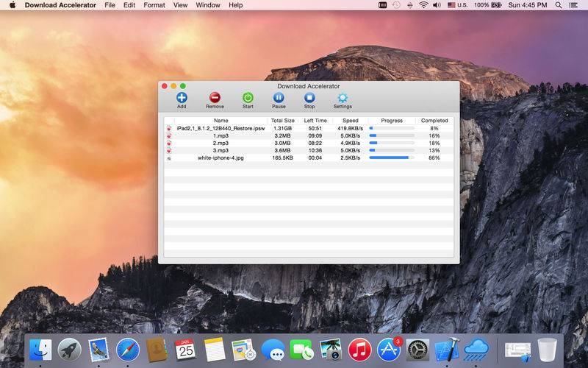Image resolution: width=588 pixels, height=368 pixels.
Task: Sort by Speed column header
Action: click(351, 121)
